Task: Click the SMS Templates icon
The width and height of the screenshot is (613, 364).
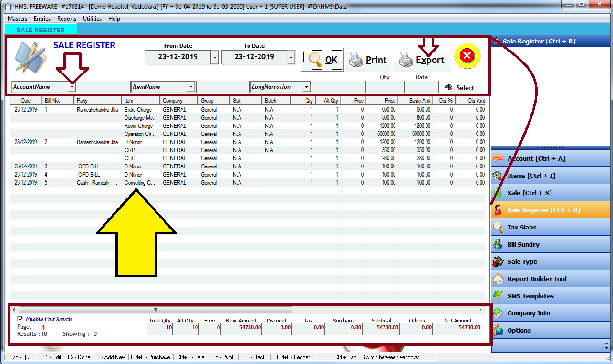Action: pos(498,296)
